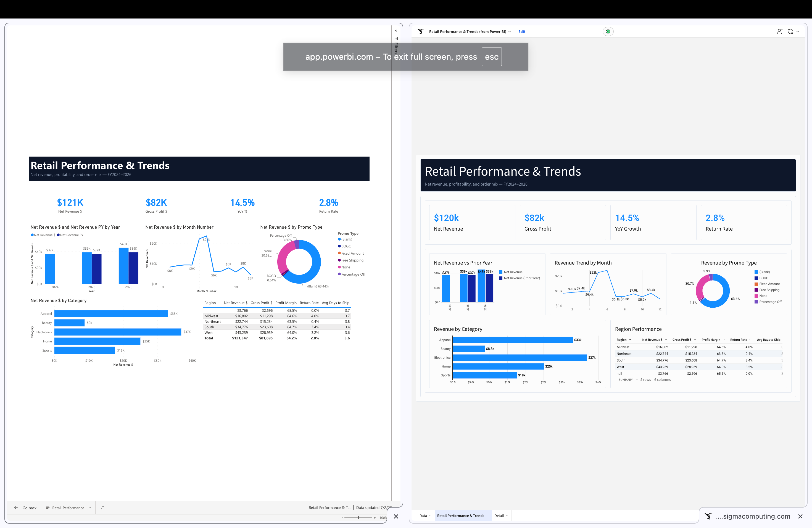Click zoom out minus in Power BI
The height and width of the screenshot is (528, 812).
click(x=342, y=518)
